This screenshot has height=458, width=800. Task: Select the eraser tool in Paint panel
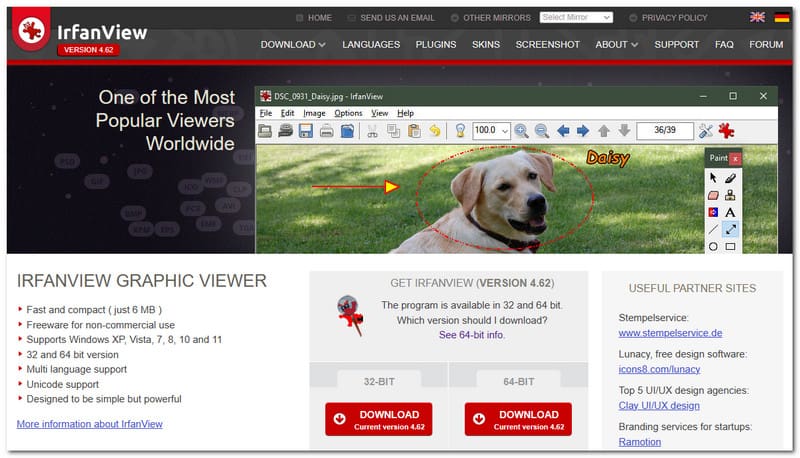(713, 195)
